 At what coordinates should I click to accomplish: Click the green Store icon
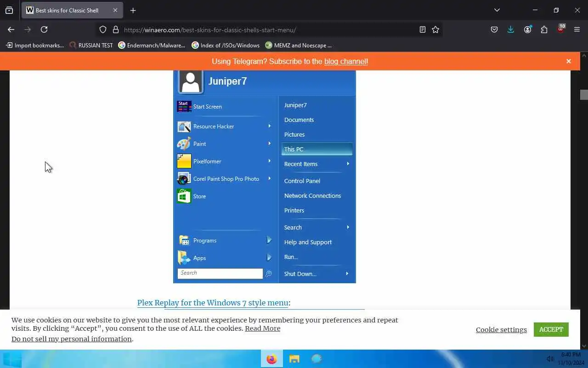pos(184,196)
